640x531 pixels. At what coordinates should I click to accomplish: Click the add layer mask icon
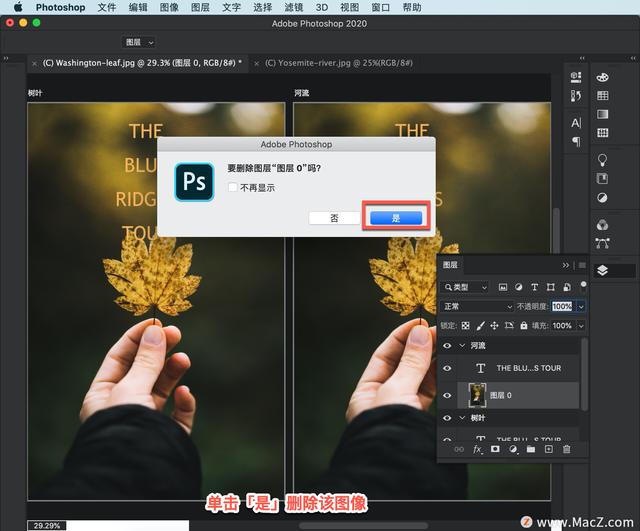(495, 449)
